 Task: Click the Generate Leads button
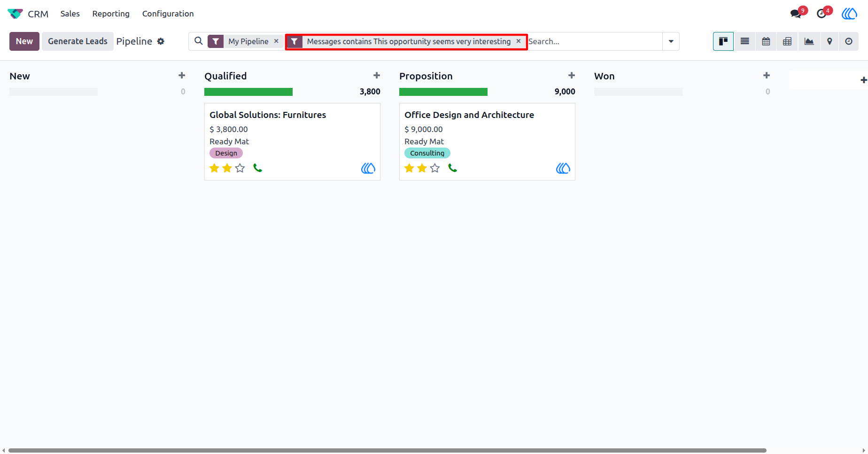[77, 41]
